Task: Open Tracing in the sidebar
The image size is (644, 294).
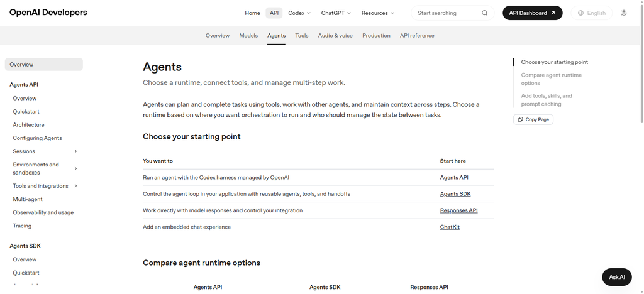Action: pos(22,226)
